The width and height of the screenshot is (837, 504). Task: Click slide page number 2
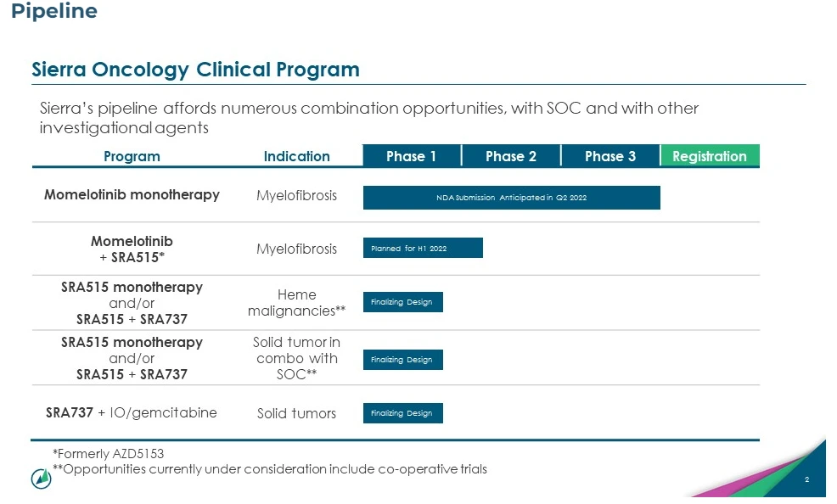(x=806, y=480)
